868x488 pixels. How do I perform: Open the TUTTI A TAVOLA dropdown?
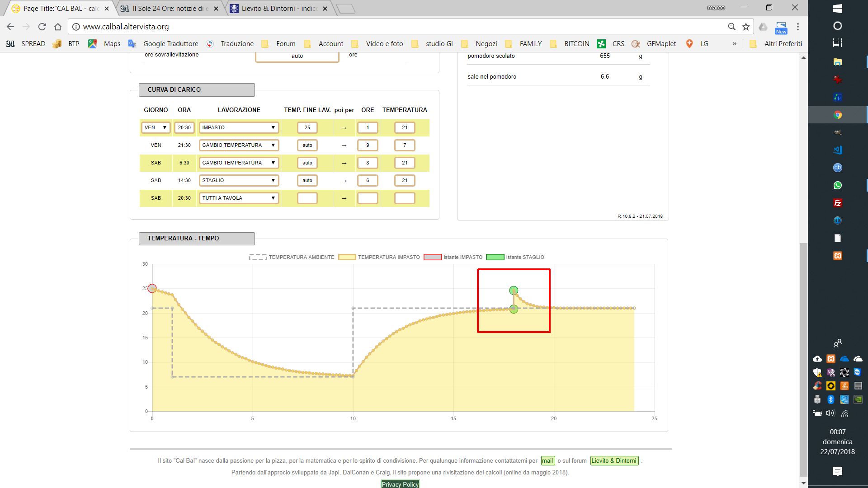pos(239,198)
